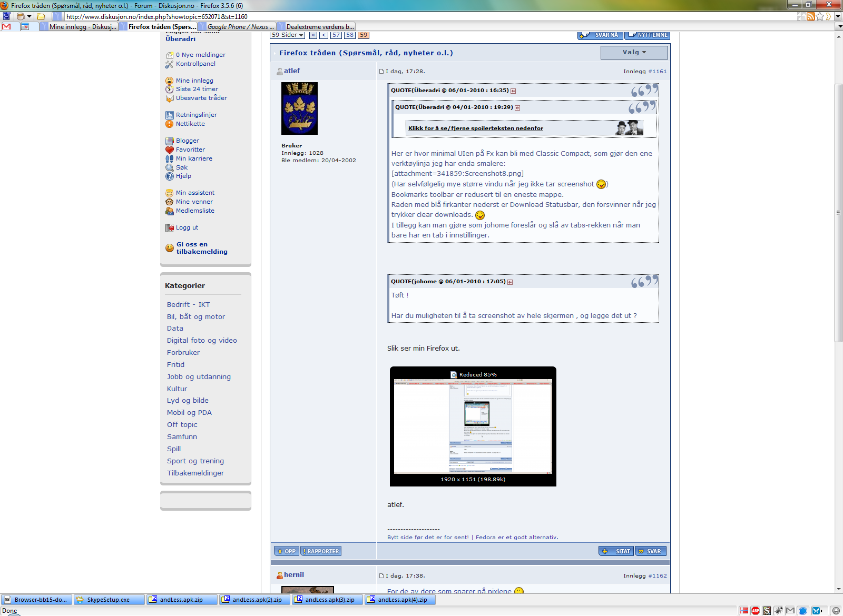Open Kontrollpanel in the sidebar

[195, 64]
